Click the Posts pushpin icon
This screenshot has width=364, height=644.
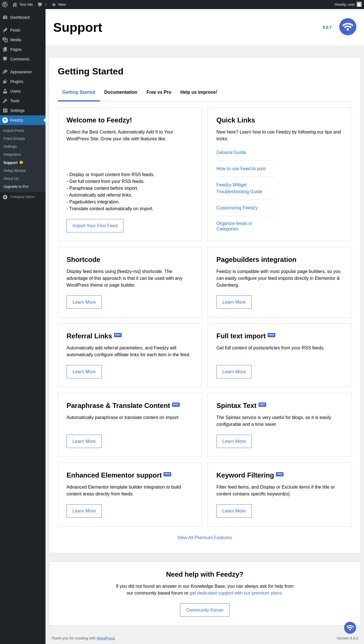click(5, 30)
